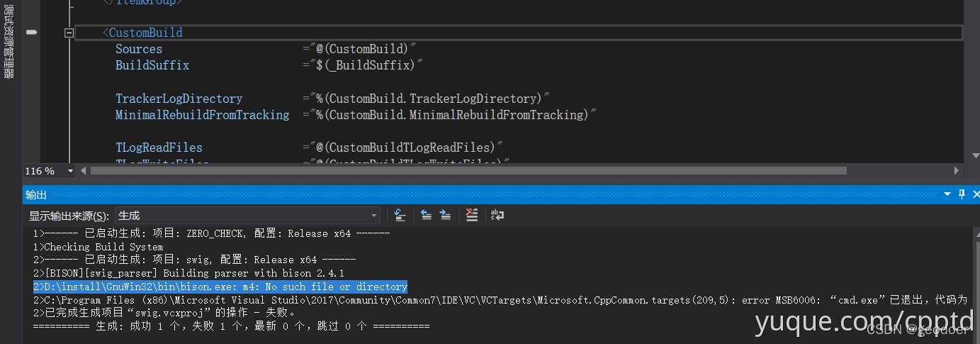Viewport: 980px width, 344px height.
Task: Open the 116 % zoom level dropdown
Action: (x=71, y=171)
